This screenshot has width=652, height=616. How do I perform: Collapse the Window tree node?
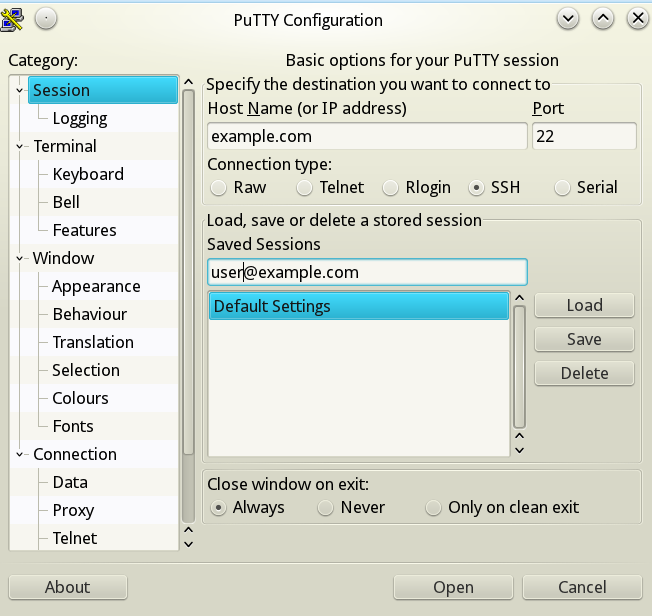(20, 259)
